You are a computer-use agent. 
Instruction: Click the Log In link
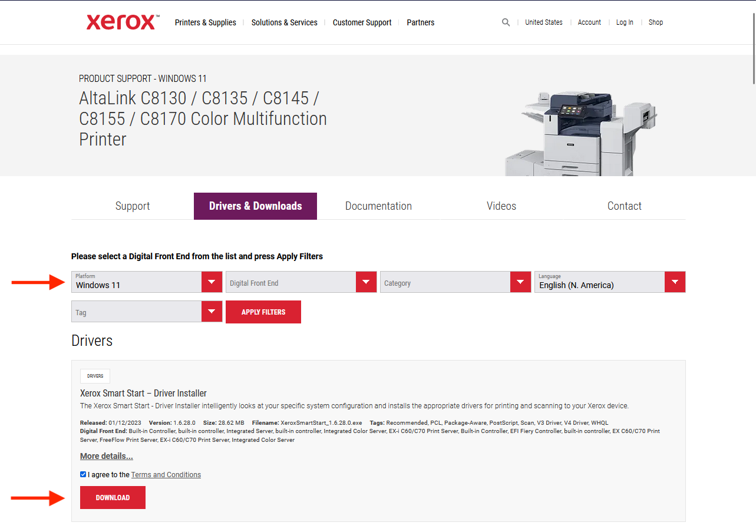pos(625,22)
